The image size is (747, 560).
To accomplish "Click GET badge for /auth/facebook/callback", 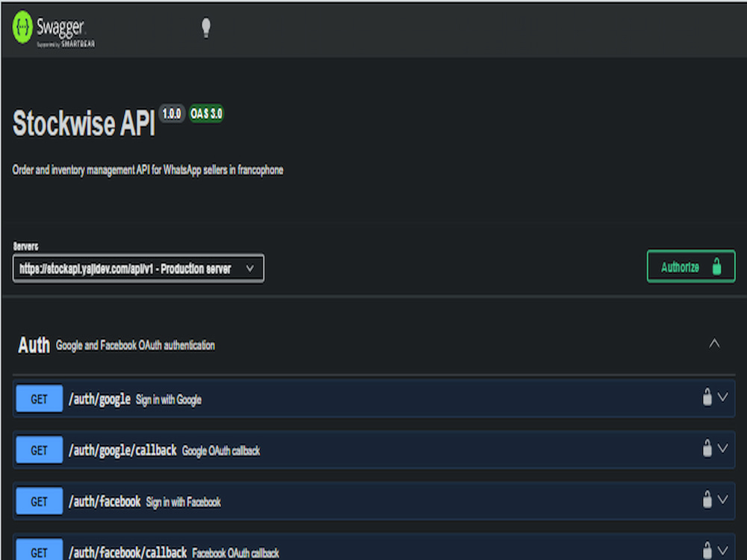I will point(39,550).
